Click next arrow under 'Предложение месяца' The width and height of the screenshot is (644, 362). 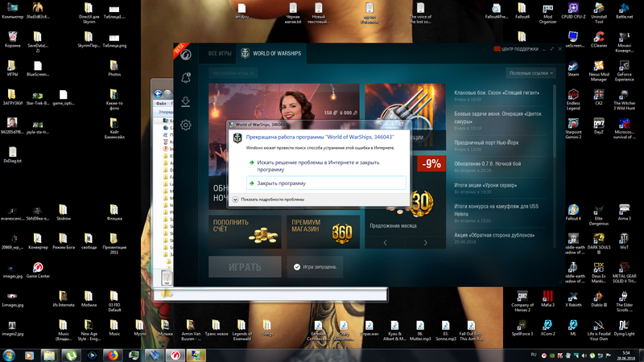tap(427, 242)
